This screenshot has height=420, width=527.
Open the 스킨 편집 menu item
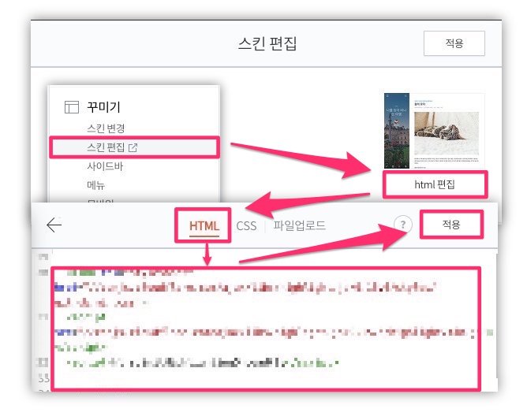coord(134,147)
